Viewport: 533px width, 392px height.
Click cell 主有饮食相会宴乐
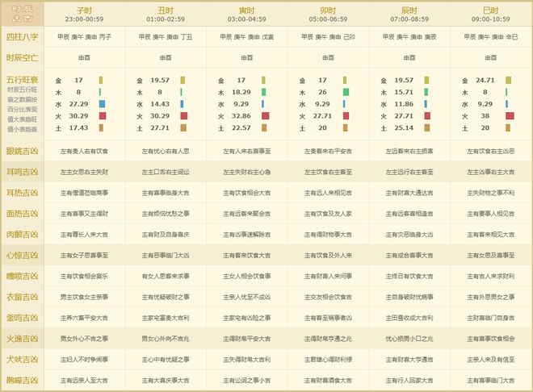click(84, 277)
